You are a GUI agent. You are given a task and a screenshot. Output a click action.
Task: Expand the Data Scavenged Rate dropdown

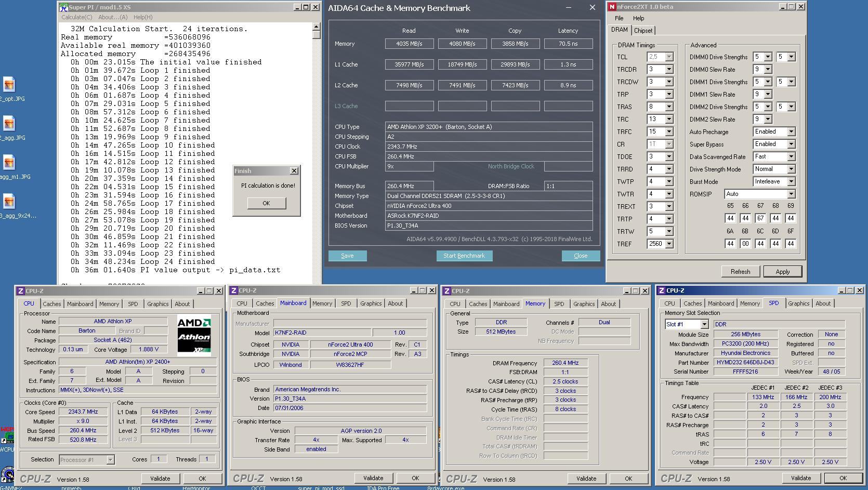point(791,156)
